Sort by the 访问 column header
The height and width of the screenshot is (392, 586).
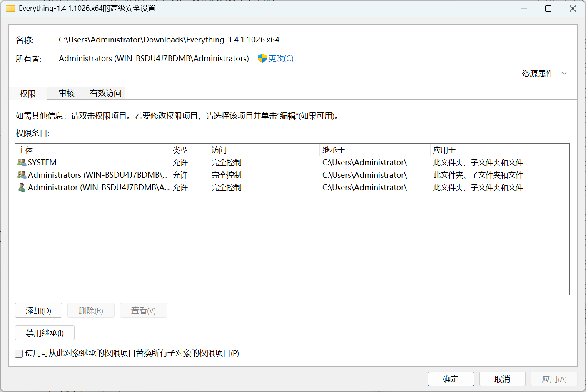pyautogui.click(x=264, y=150)
